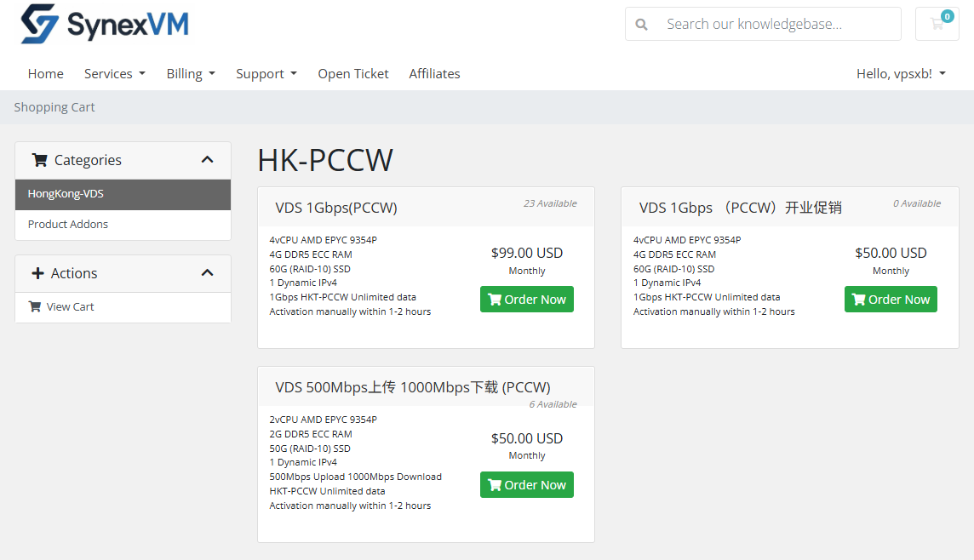Focus the knowledgebase search field
974x560 pixels.
[x=763, y=24]
